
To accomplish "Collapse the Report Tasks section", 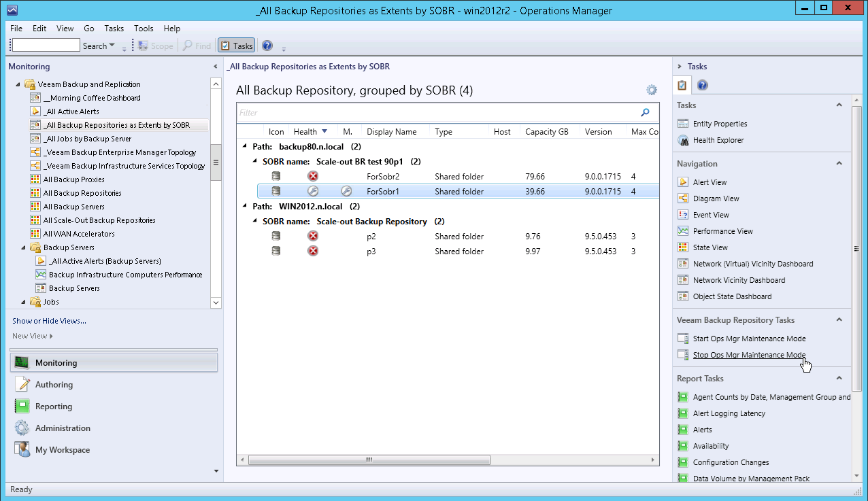I will 839,379.
